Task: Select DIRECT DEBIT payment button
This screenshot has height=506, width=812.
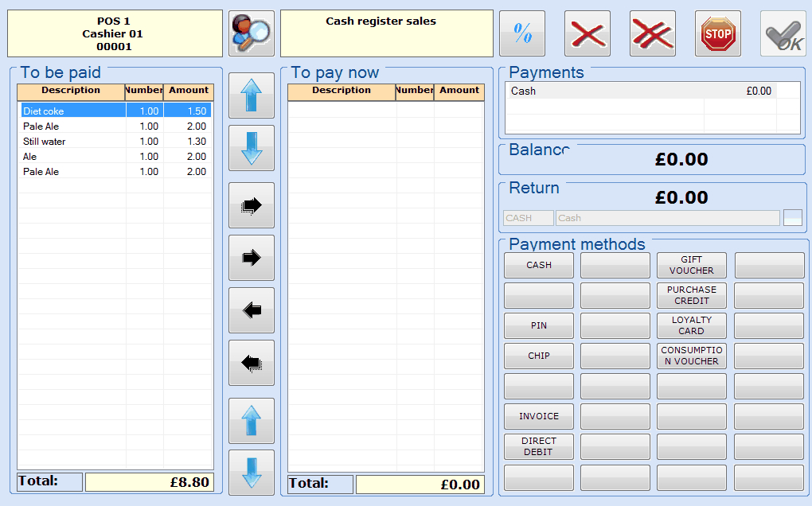Action: 539,446
